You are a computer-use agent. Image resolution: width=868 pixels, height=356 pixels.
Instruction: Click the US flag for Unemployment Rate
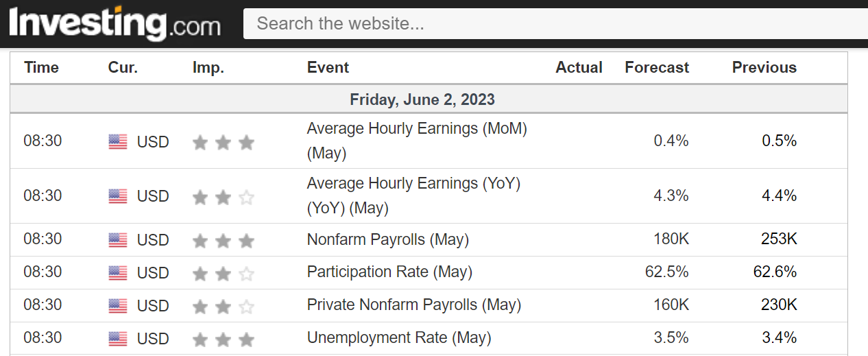118,339
